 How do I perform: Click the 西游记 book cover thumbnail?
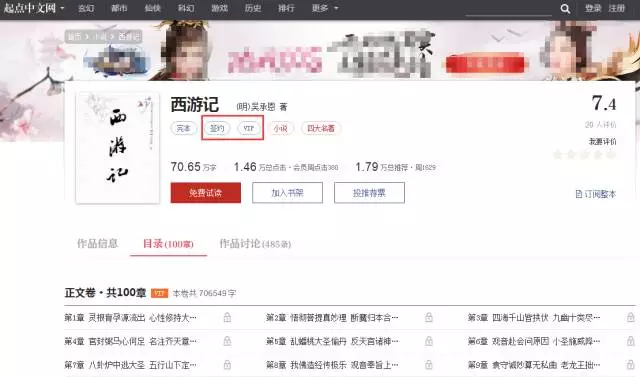coord(118,148)
